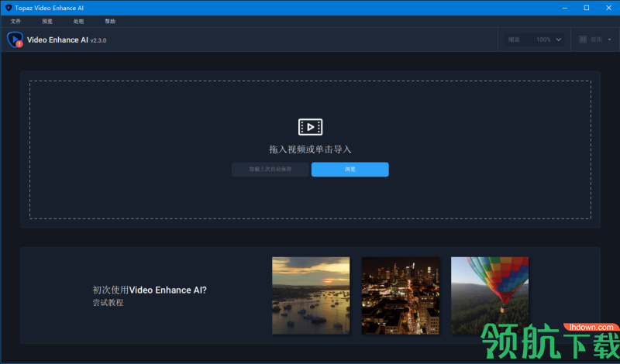
Task: Click the Video Enhance AI logo with alert badge
Action: [x=15, y=39]
